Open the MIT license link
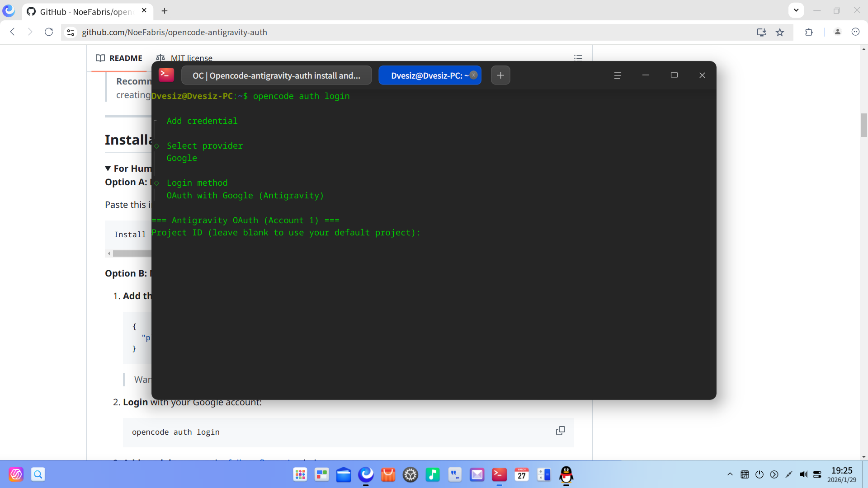The height and width of the screenshot is (488, 868). click(x=192, y=58)
